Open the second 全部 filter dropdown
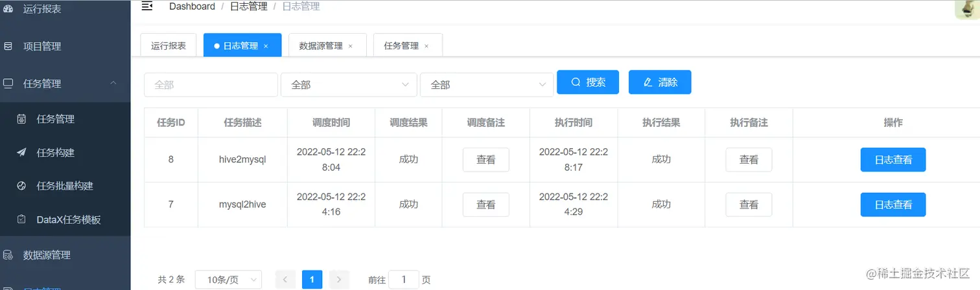The width and height of the screenshot is (980, 290). pyautogui.click(x=349, y=85)
